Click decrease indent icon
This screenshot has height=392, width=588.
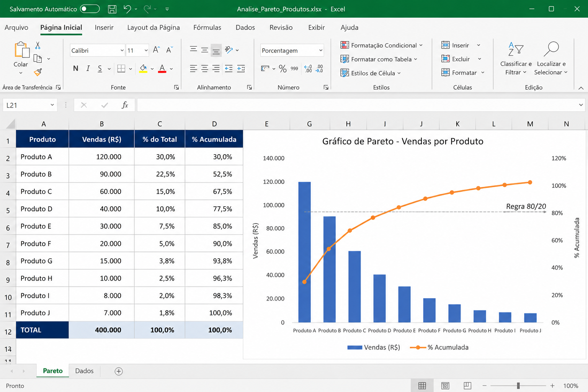229,69
